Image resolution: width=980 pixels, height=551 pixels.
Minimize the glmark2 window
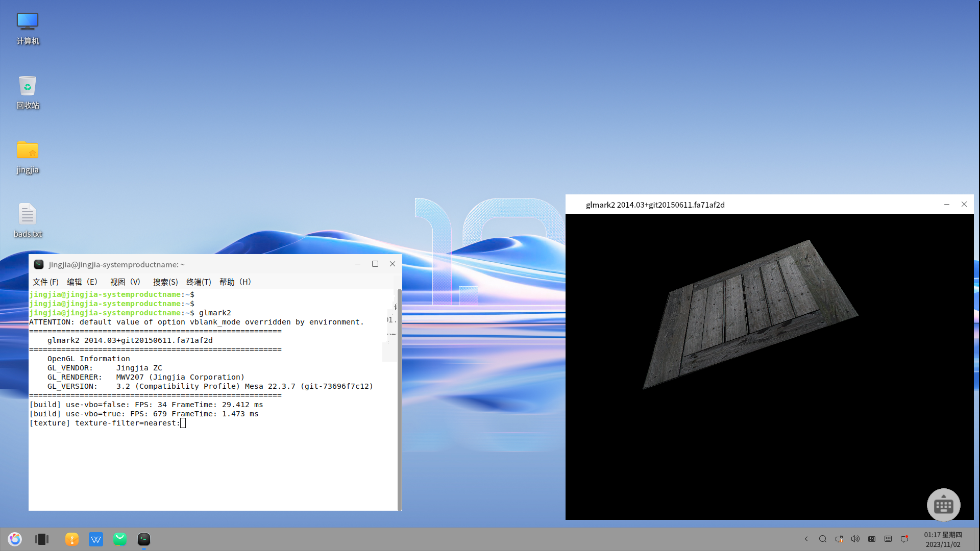pyautogui.click(x=947, y=204)
